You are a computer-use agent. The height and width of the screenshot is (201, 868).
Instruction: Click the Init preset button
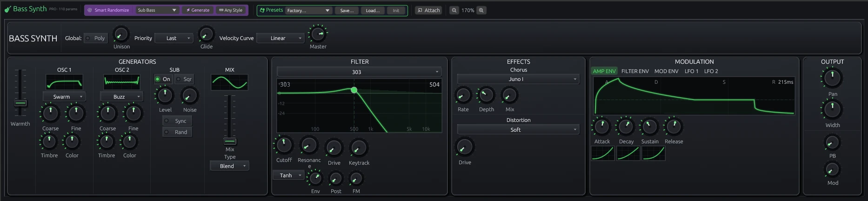pos(396,10)
